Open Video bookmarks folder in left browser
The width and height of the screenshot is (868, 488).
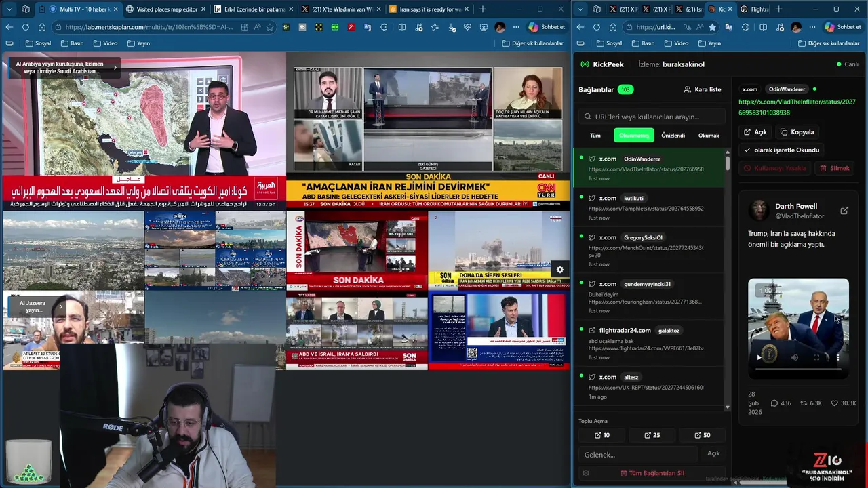point(105,43)
